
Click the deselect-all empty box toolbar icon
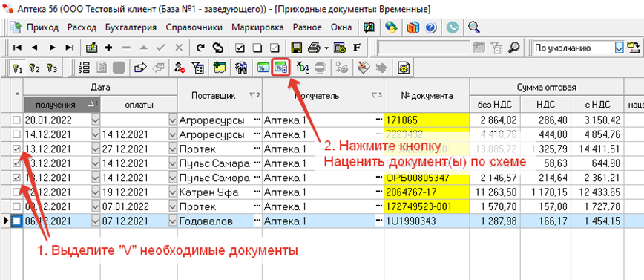click(x=257, y=48)
